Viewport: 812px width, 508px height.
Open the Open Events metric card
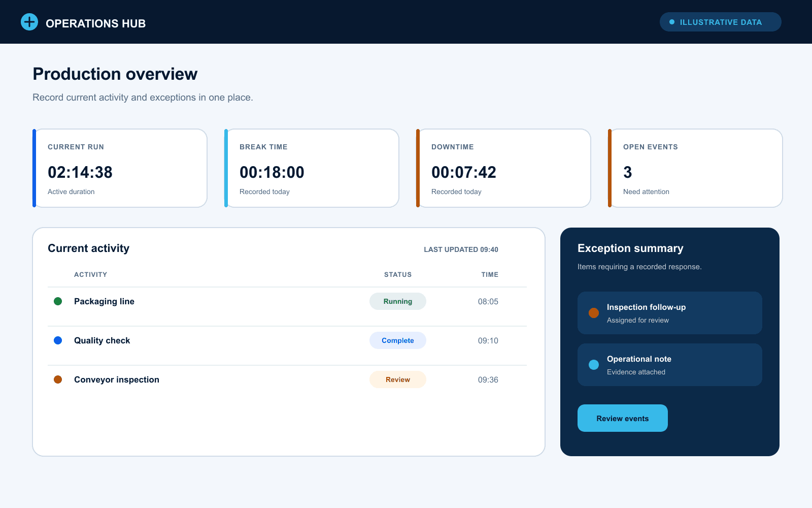(695, 168)
